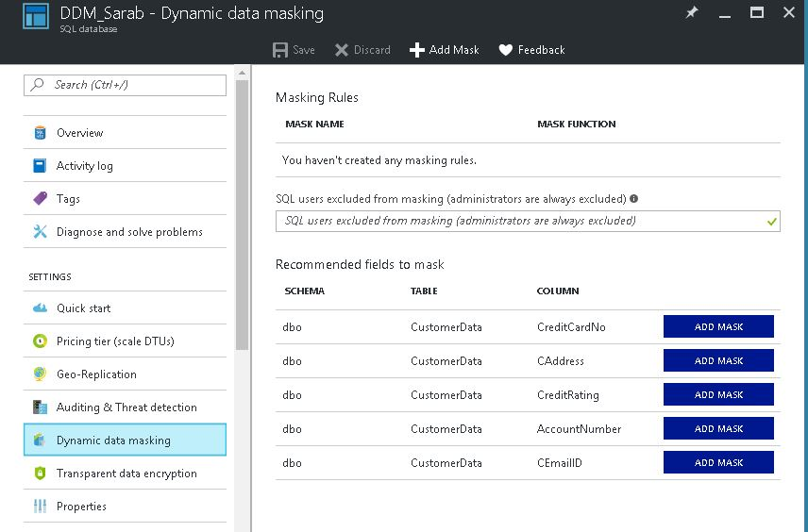The image size is (808, 532).
Task: Click the Dynamic data masking icon
Action: (x=40, y=440)
